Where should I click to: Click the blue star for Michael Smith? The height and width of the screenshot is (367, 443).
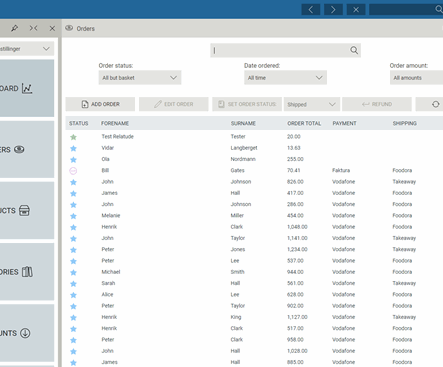[x=73, y=272]
